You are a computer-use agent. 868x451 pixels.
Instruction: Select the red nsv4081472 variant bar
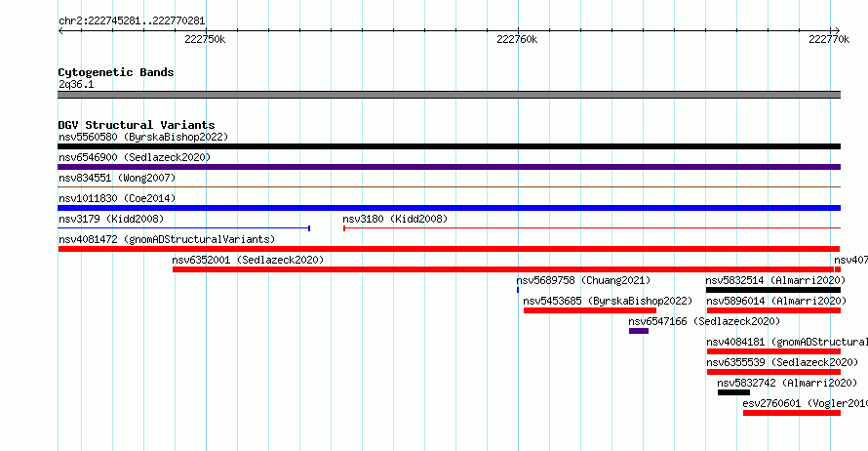pyautogui.click(x=449, y=249)
